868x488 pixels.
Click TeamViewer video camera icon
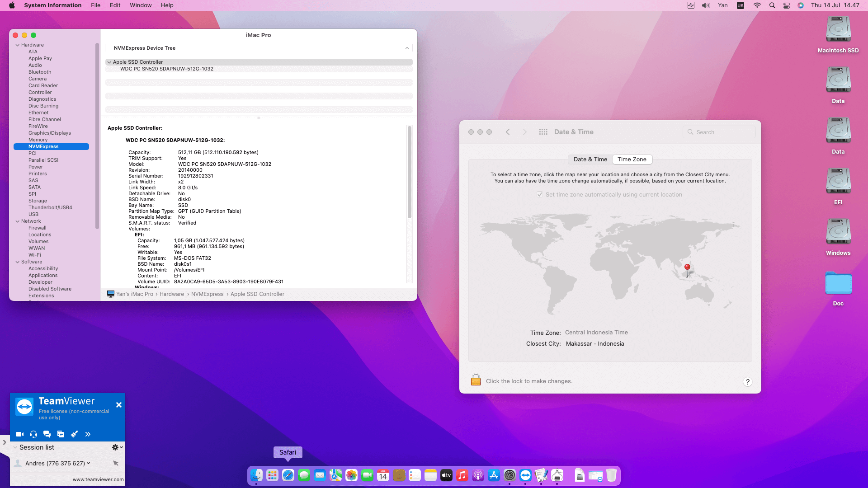19,434
